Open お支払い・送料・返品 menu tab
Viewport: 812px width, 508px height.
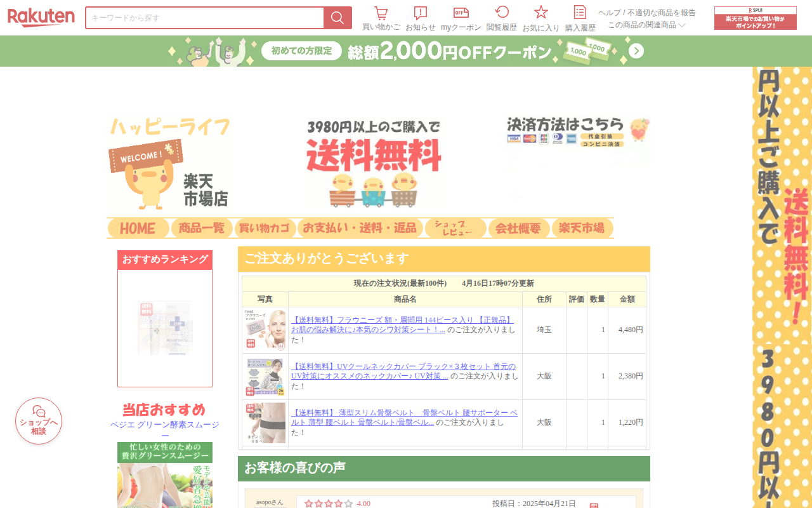click(360, 228)
